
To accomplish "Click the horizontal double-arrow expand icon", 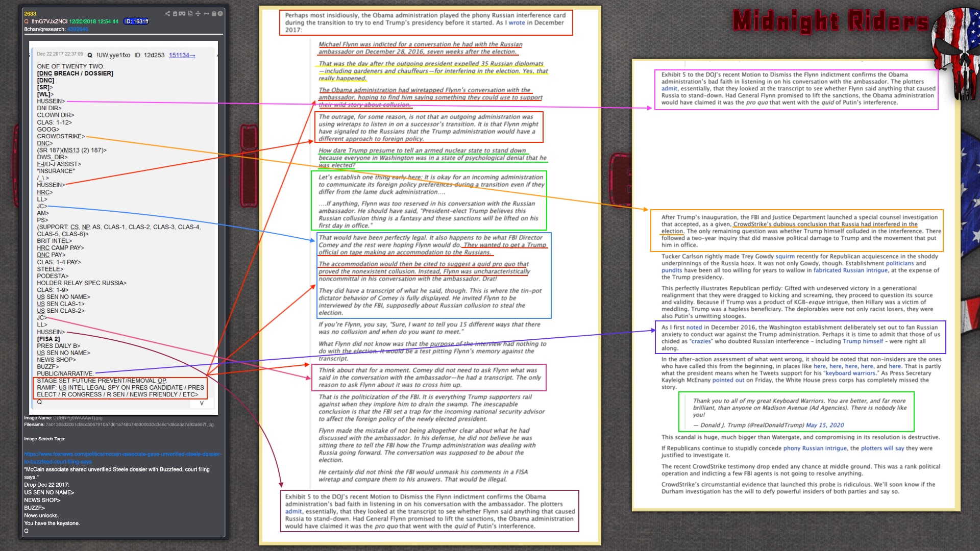I will click(x=206, y=14).
